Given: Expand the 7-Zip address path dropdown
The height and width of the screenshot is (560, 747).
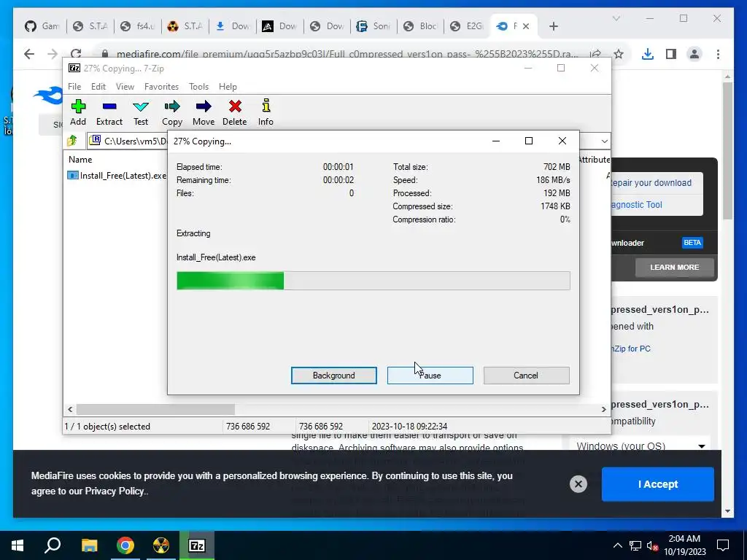Looking at the screenshot, I should coord(604,141).
